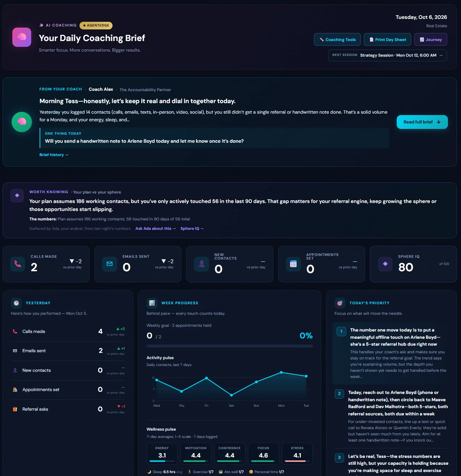This screenshot has height=476, width=461.
Task: Click the weekly goal progress bar
Action: click(x=230, y=346)
